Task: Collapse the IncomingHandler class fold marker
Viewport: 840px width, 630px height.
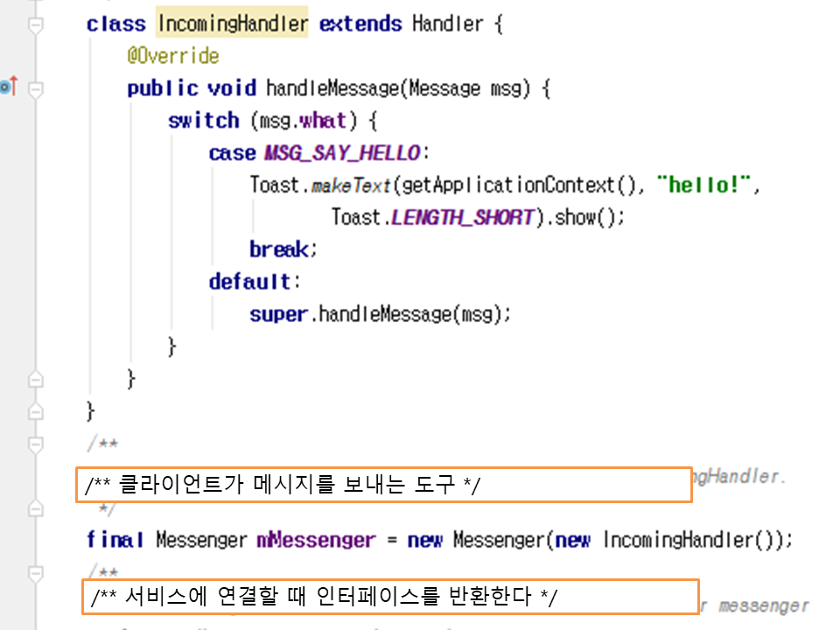Action: (36, 25)
